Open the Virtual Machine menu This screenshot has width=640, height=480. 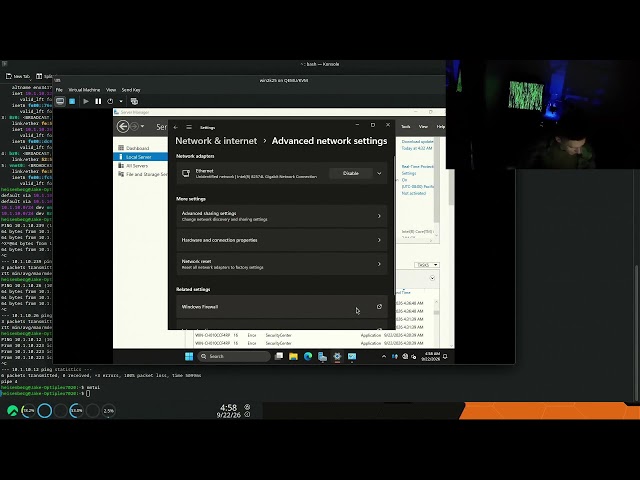(x=84, y=90)
